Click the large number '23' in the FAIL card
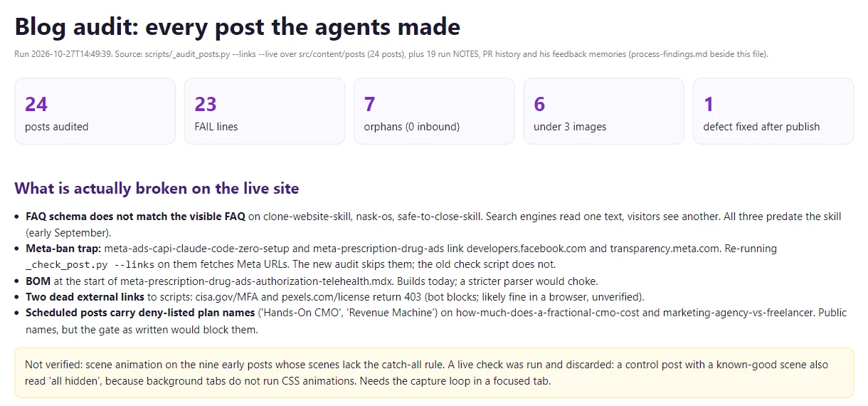The image size is (868, 406). point(206,104)
